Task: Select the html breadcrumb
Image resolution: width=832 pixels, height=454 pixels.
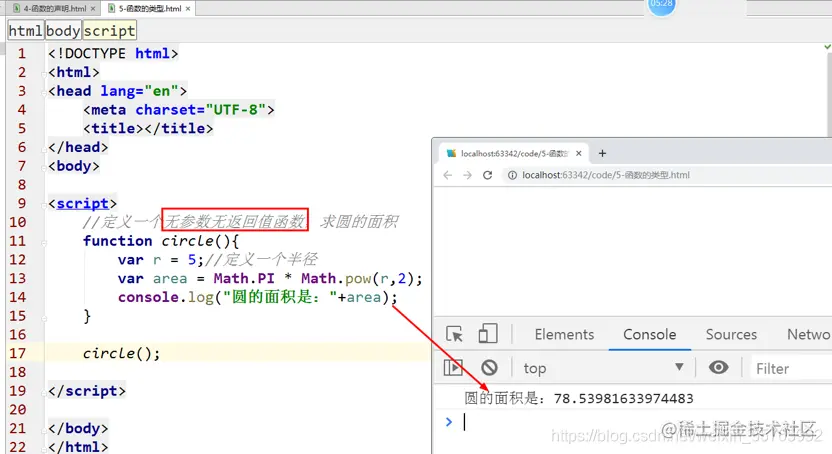Action: (x=25, y=31)
